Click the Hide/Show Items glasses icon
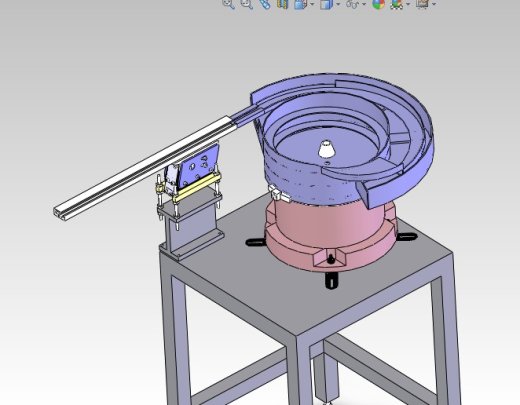520x405 pixels. click(x=352, y=4)
